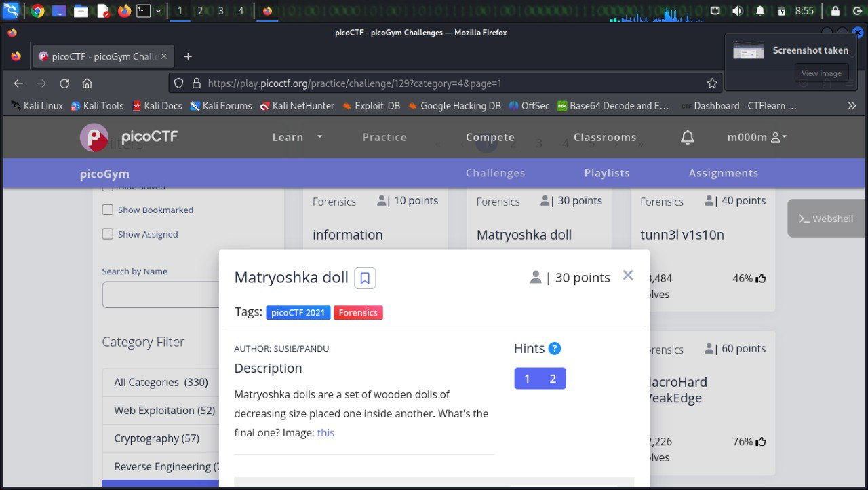
Task: Open Google Hacking DB bookmark
Action: tap(454, 106)
